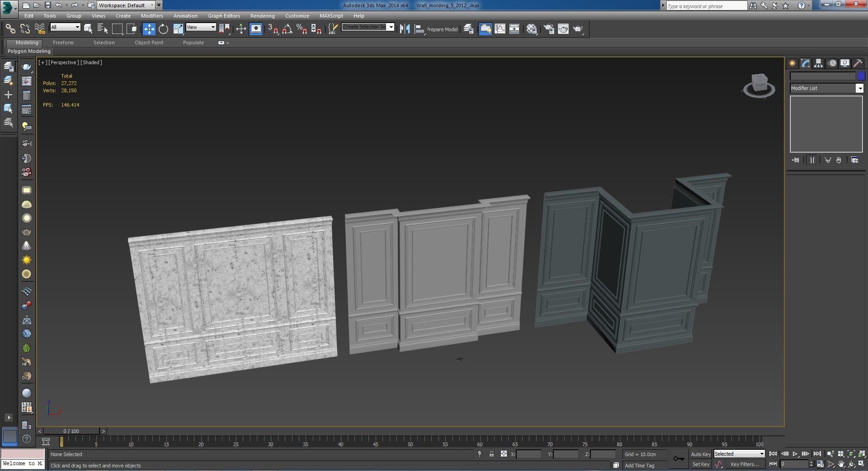Open Material Editor
This screenshot has width=868, height=471.
532,29
